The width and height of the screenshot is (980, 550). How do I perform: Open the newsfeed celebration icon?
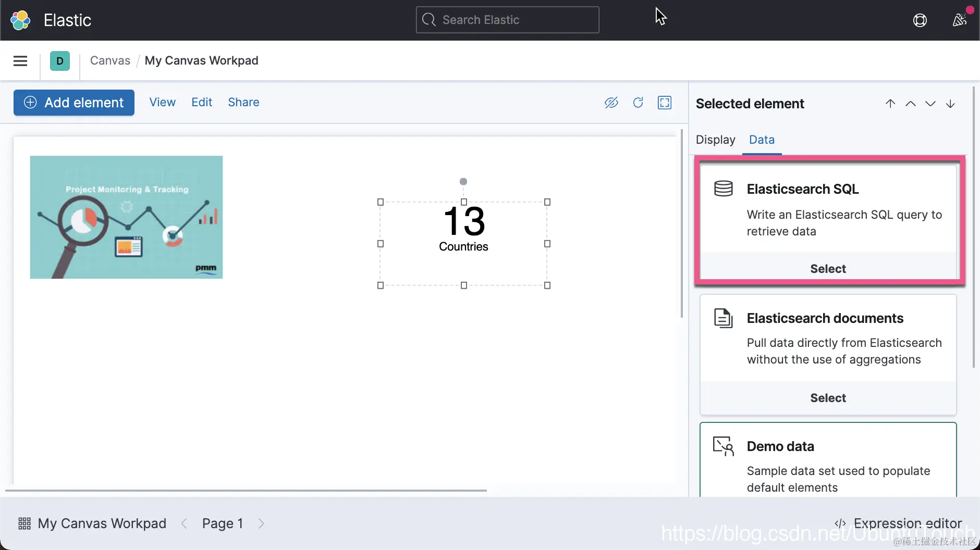coord(960,20)
